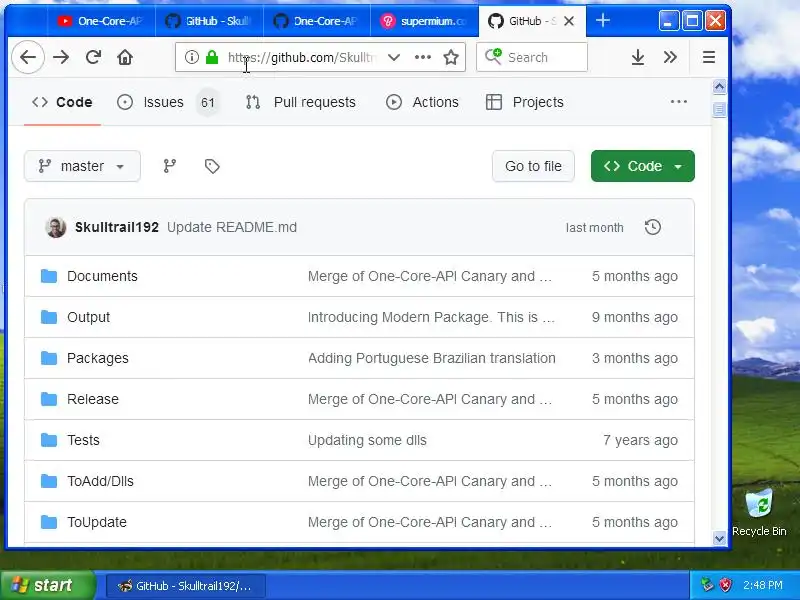Screen dimensions: 800x600
Task: Click the ToAdd/Dlls folder icon
Action: [49, 481]
